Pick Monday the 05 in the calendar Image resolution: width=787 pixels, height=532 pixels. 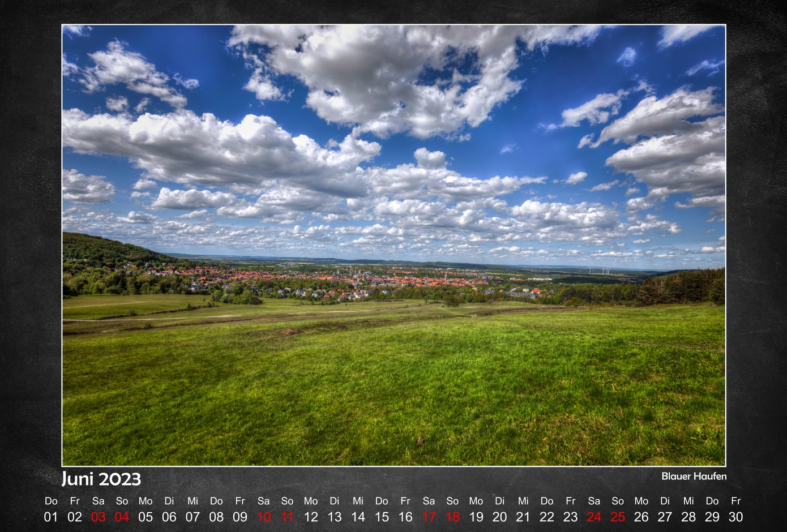coord(146,517)
